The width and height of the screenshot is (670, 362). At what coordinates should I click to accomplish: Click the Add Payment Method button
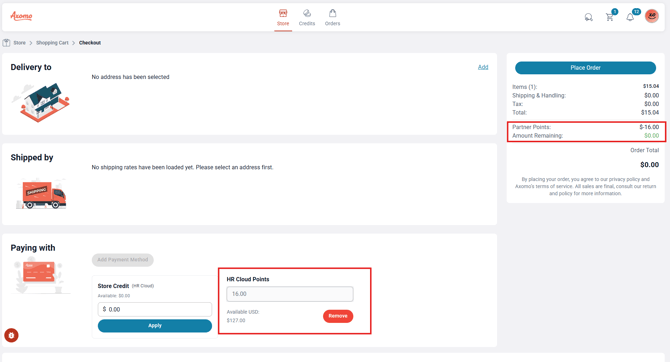(123, 260)
